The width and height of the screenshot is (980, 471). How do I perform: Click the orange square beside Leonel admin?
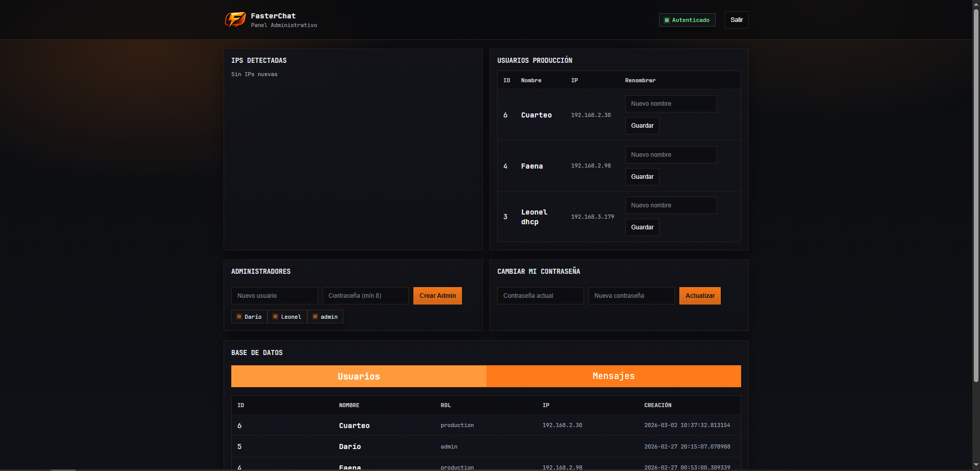point(275,317)
